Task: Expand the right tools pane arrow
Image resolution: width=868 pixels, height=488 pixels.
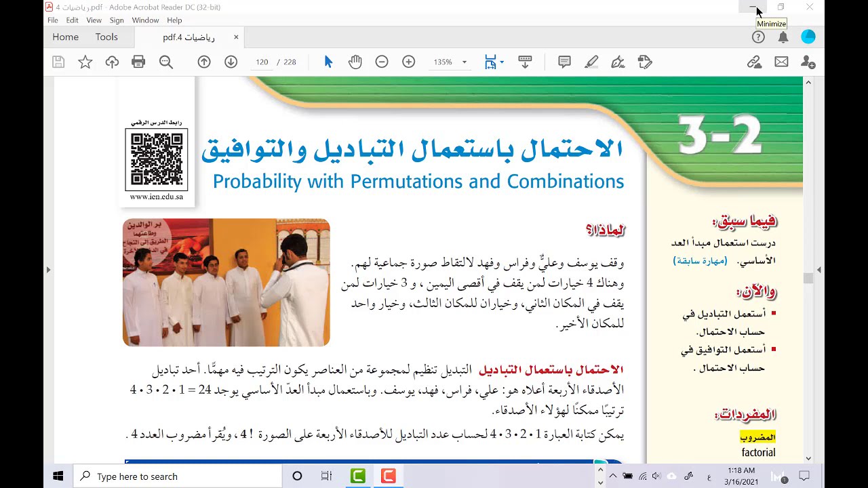Action: click(x=819, y=270)
